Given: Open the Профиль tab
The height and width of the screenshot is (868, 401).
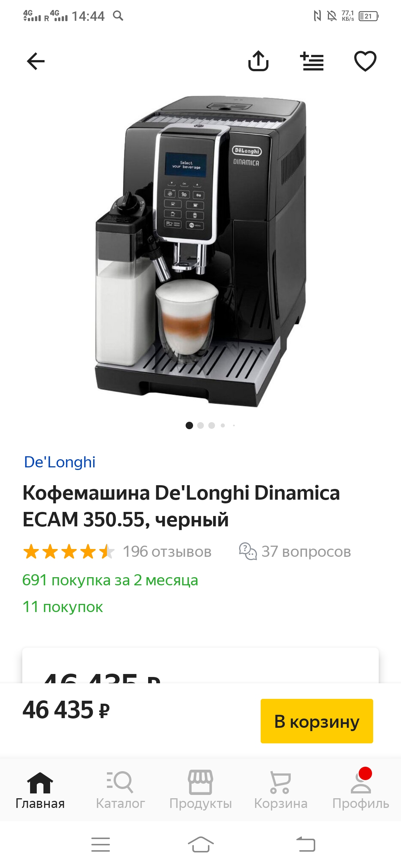Looking at the screenshot, I should tap(361, 789).
